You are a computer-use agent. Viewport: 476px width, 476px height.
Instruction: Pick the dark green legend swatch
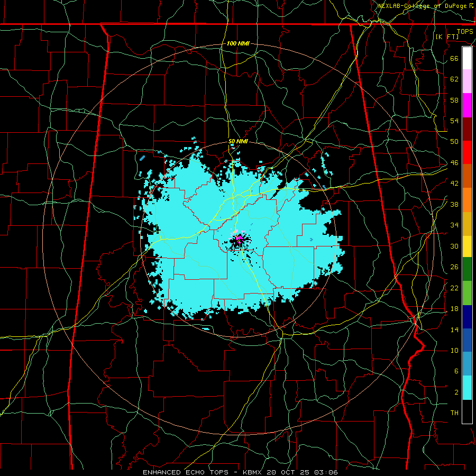467,269
